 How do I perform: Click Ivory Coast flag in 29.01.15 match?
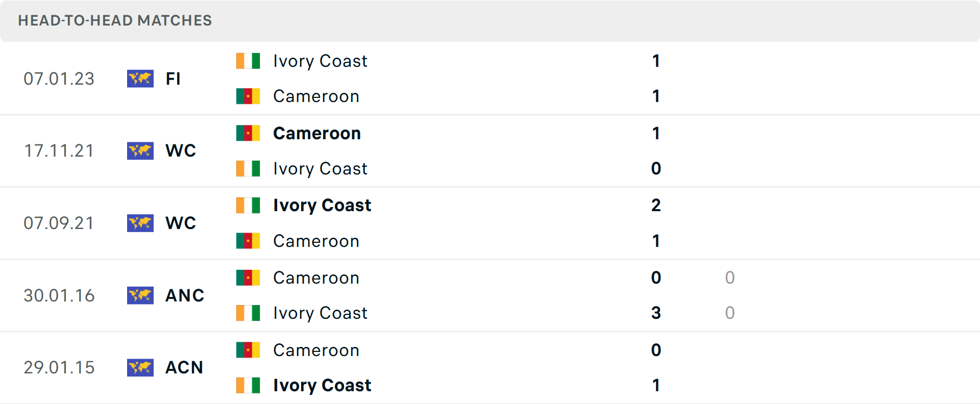coord(248,385)
